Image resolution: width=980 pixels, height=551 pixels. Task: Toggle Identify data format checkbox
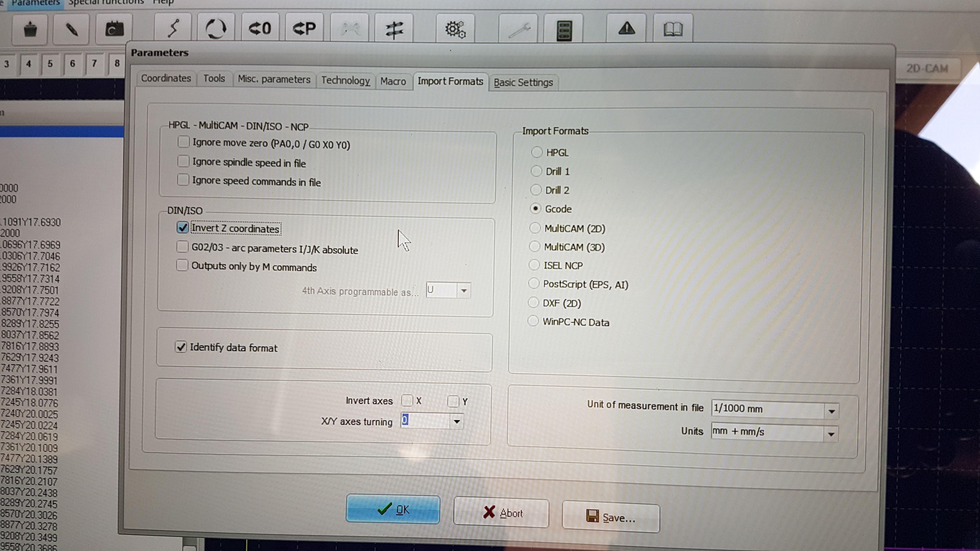pos(181,347)
